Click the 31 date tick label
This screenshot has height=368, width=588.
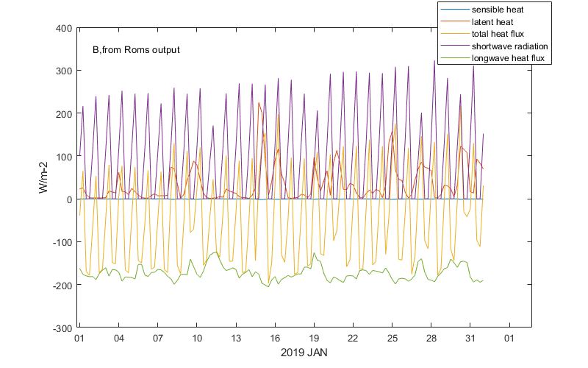(470, 339)
